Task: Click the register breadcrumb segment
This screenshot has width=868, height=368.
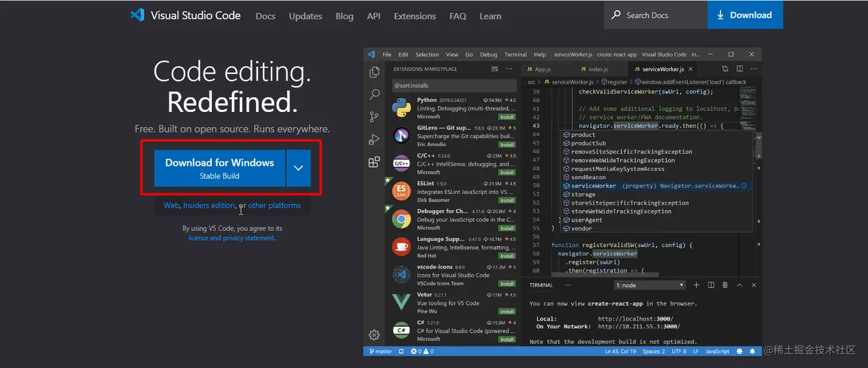Action: coord(614,82)
